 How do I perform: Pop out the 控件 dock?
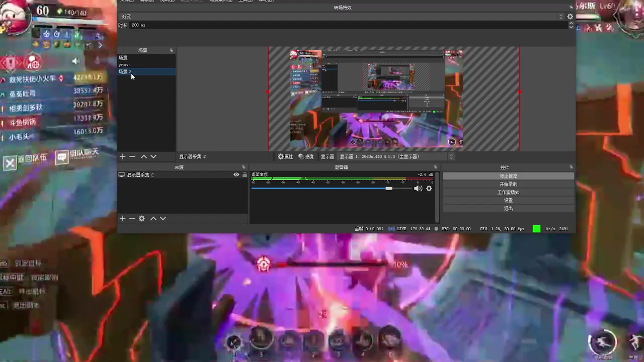point(571,167)
